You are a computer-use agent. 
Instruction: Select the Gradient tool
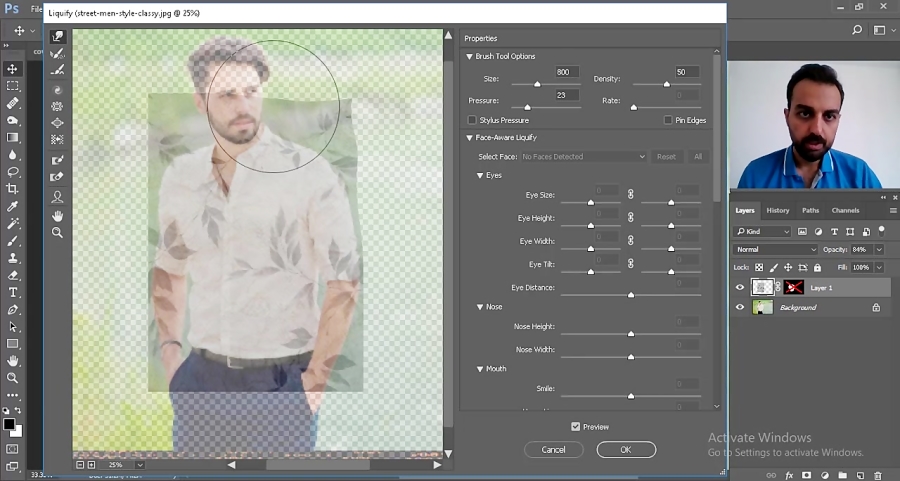[12, 138]
